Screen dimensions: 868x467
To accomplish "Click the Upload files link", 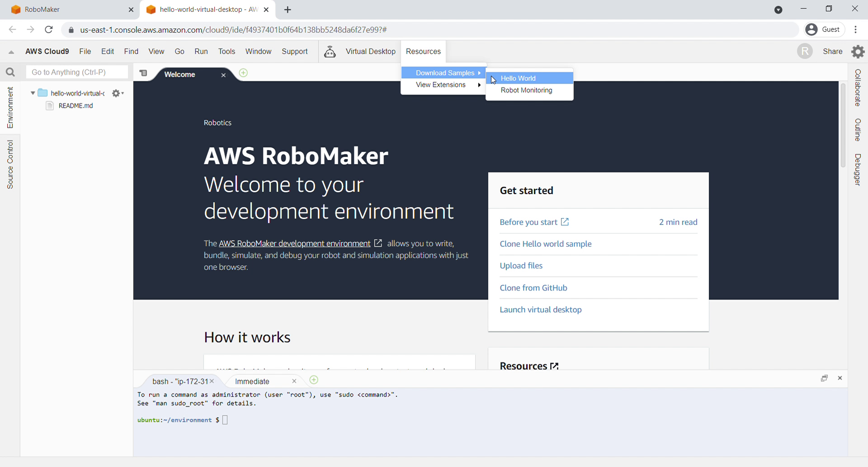I will coord(521,266).
